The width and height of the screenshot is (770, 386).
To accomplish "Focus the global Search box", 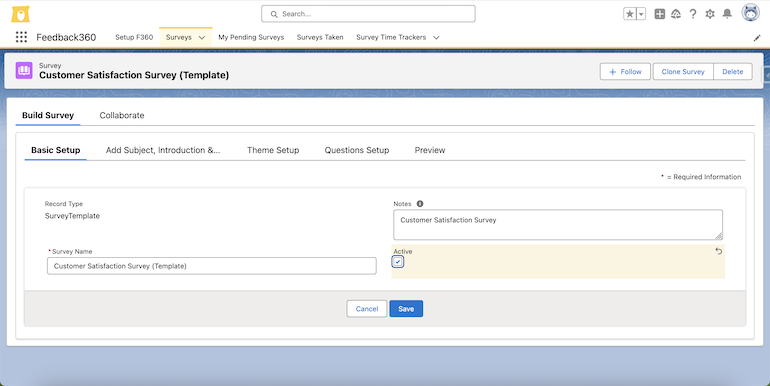I will point(368,14).
